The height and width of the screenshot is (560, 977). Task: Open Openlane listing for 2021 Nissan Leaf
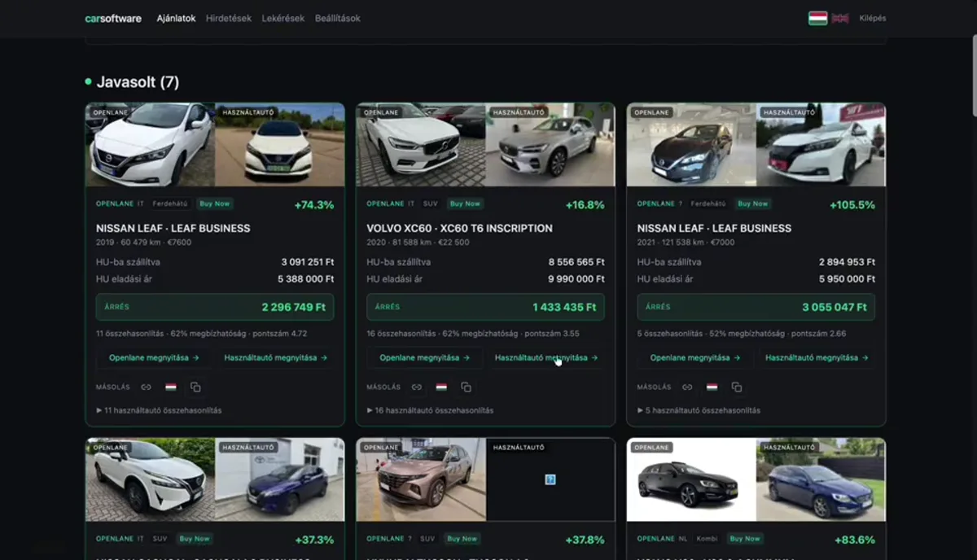[x=695, y=357]
